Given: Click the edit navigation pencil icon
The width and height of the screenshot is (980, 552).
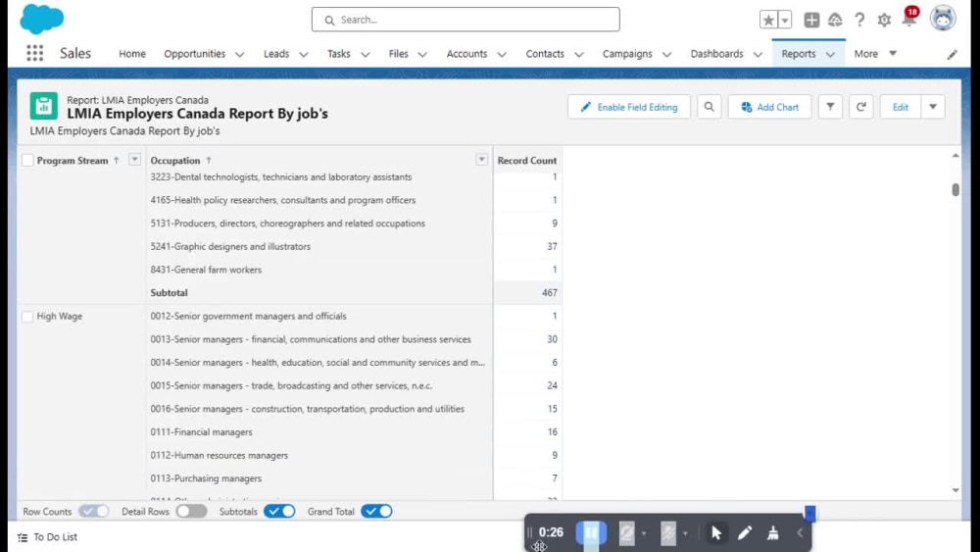Looking at the screenshot, I should pos(952,54).
